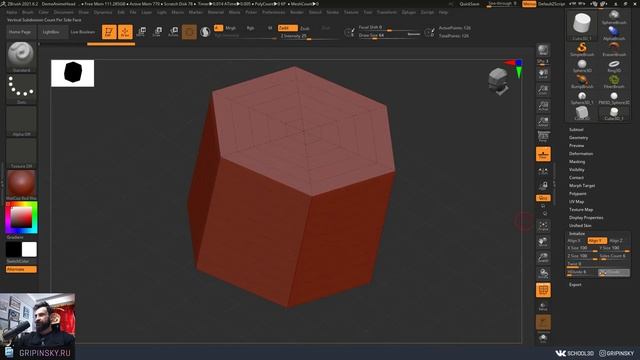Viewport: 640px width, 360px height.
Task: Select AlphaBrush tool in Tool palette
Action: pyautogui.click(x=614, y=33)
